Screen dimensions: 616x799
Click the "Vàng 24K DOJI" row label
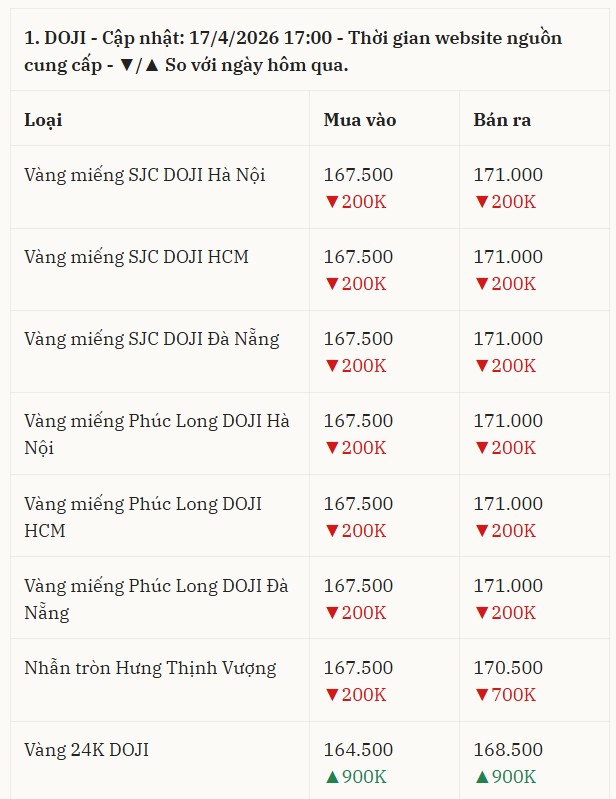(86, 750)
